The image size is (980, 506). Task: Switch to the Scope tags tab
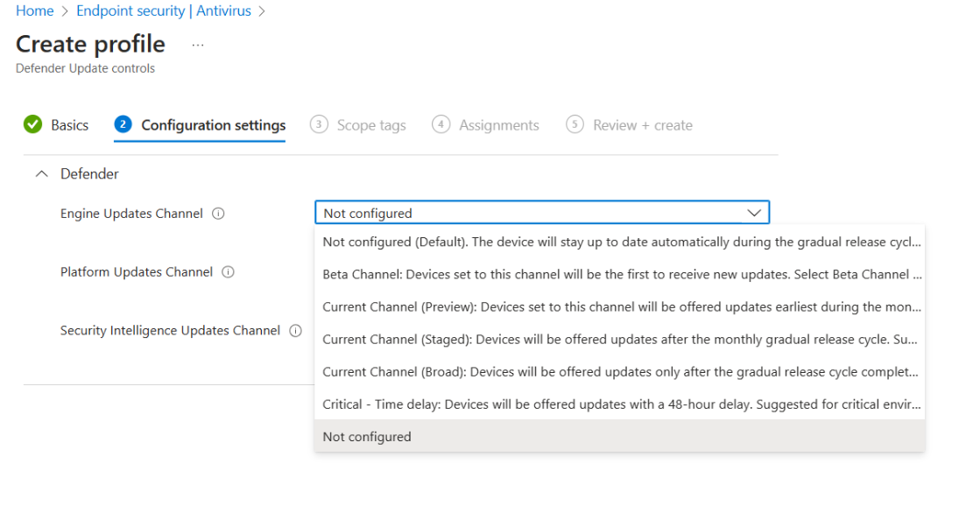tap(370, 125)
